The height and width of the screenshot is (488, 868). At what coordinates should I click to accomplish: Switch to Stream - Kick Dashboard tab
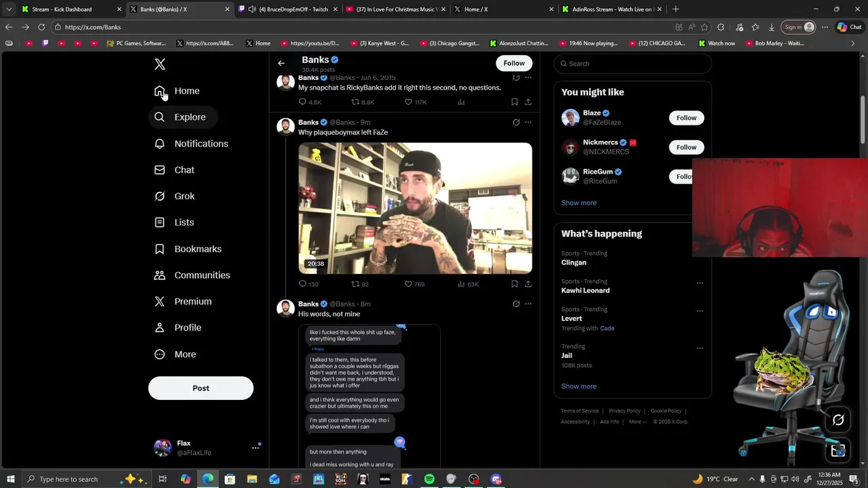point(71,9)
